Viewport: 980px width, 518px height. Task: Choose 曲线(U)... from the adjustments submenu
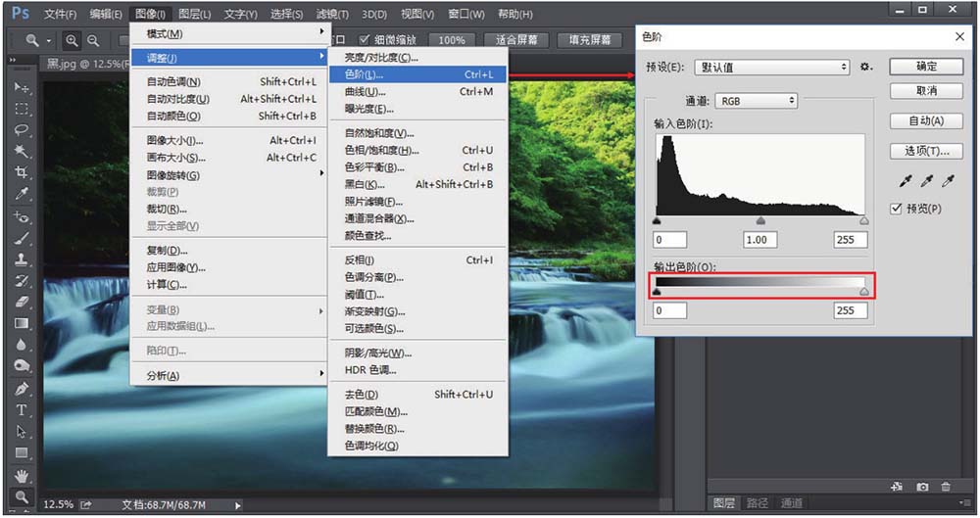click(363, 92)
